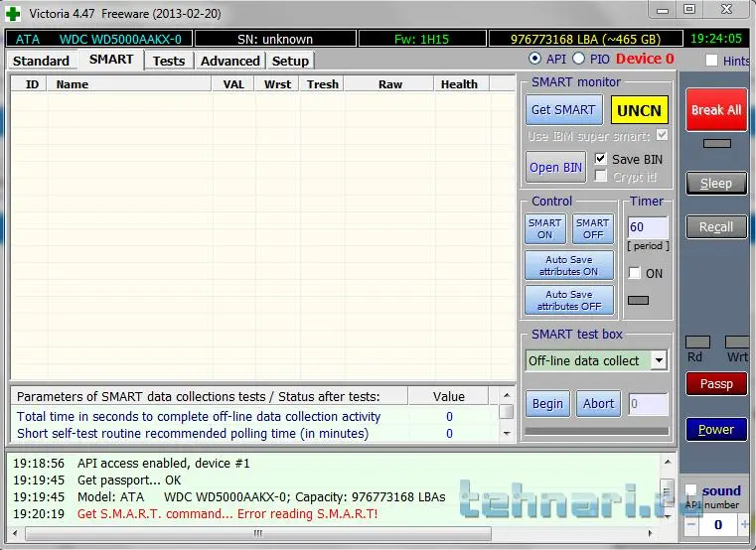Check the Hints checkbox
This screenshot has width=756, height=550.
(711, 61)
